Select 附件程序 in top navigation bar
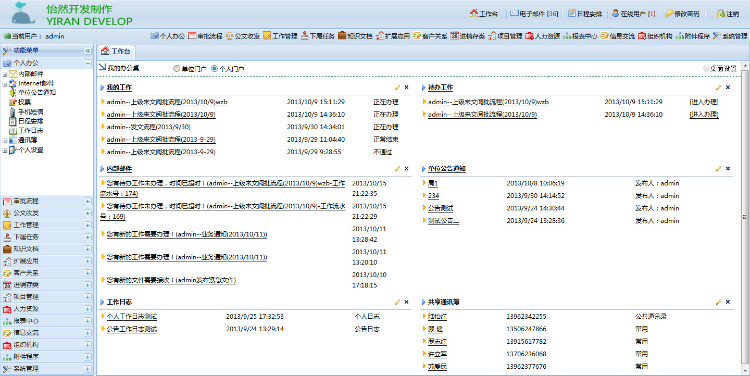Screen dimensions: 750x376 (x=693, y=36)
